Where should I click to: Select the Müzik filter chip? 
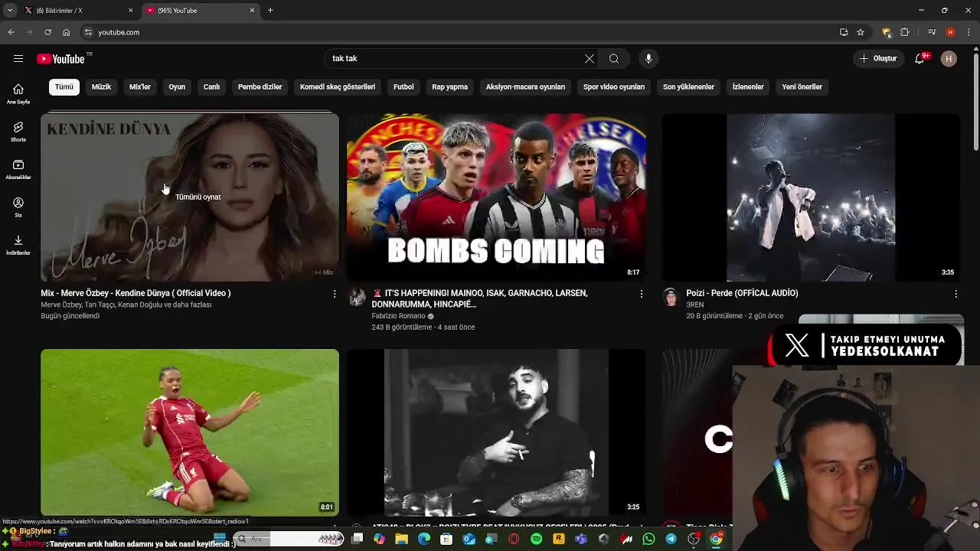tap(101, 86)
